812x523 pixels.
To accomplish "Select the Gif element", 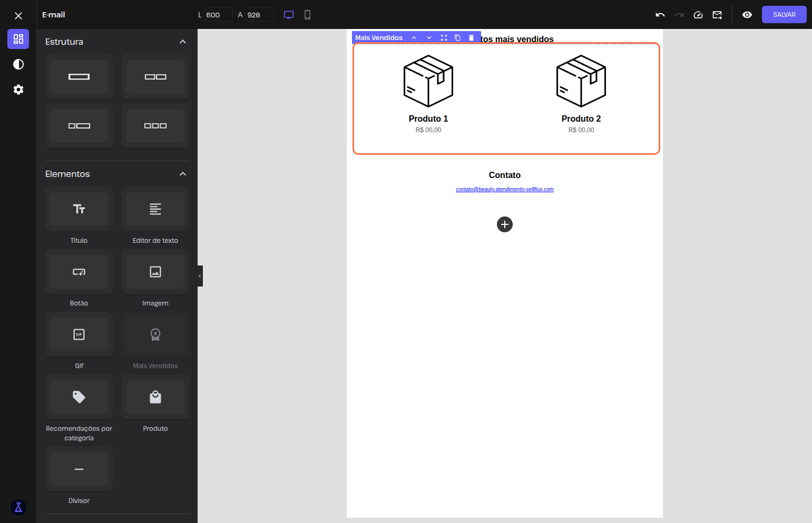I will point(79,334).
